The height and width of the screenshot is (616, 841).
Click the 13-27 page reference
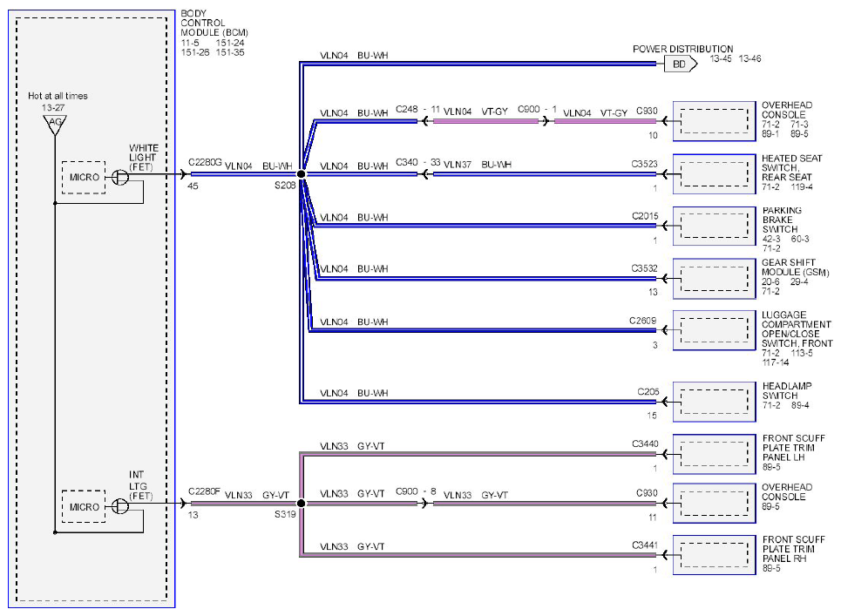pyautogui.click(x=53, y=108)
